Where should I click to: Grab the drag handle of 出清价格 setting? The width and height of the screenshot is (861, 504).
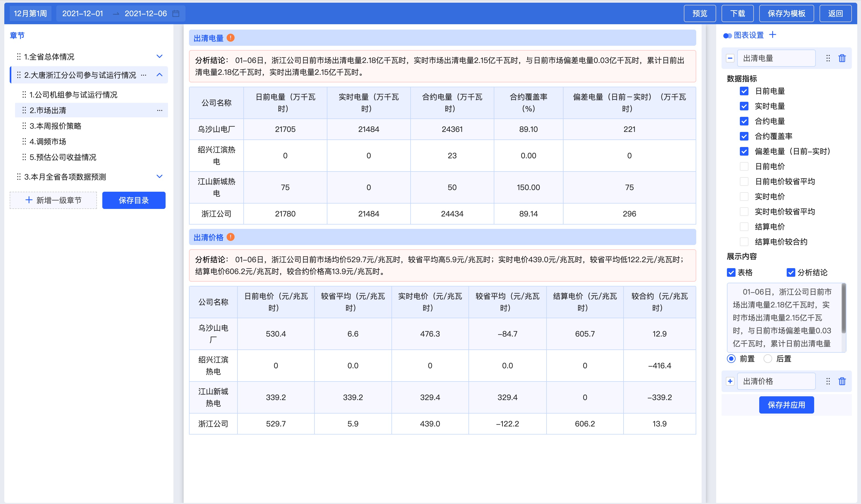(x=828, y=381)
